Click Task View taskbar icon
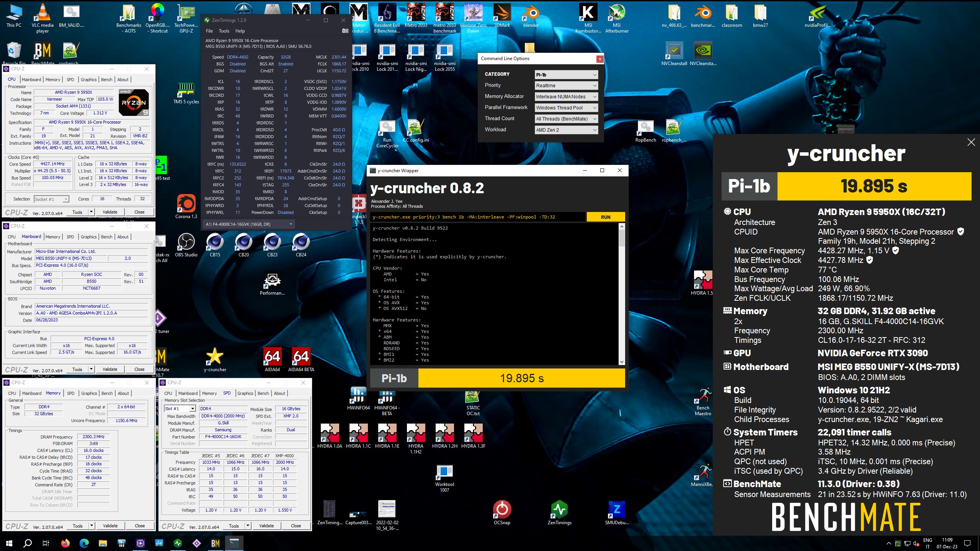Image resolution: width=980 pixels, height=551 pixels. click(46, 543)
